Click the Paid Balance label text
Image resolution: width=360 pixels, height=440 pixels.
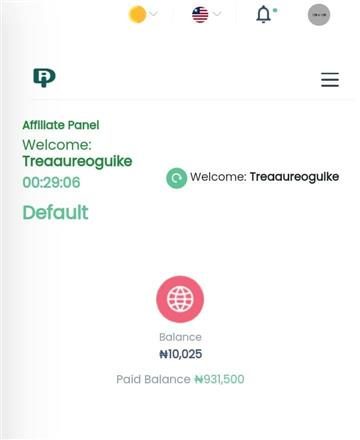pos(153,379)
